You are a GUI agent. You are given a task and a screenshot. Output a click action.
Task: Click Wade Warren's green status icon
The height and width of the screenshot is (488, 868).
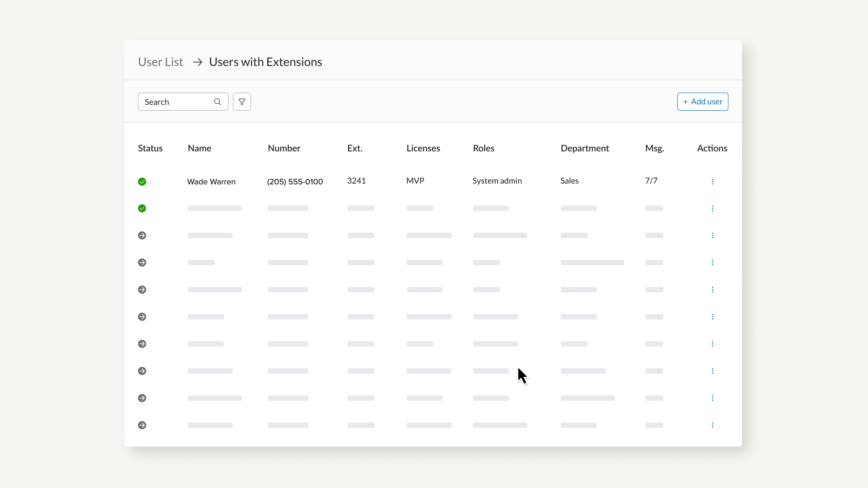(142, 182)
